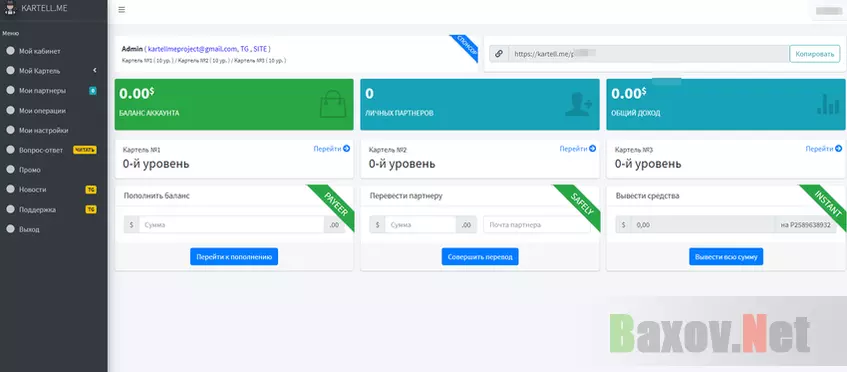The height and width of the screenshot is (372, 847).
Task: Go to Картель №1 via Перейти
Action: pyautogui.click(x=332, y=148)
